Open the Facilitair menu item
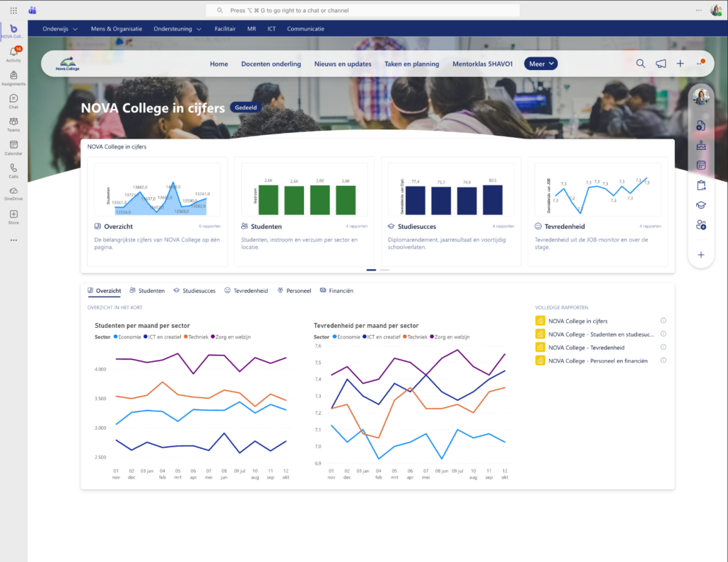The height and width of the screenshot is (562, 728). [225, 29]
